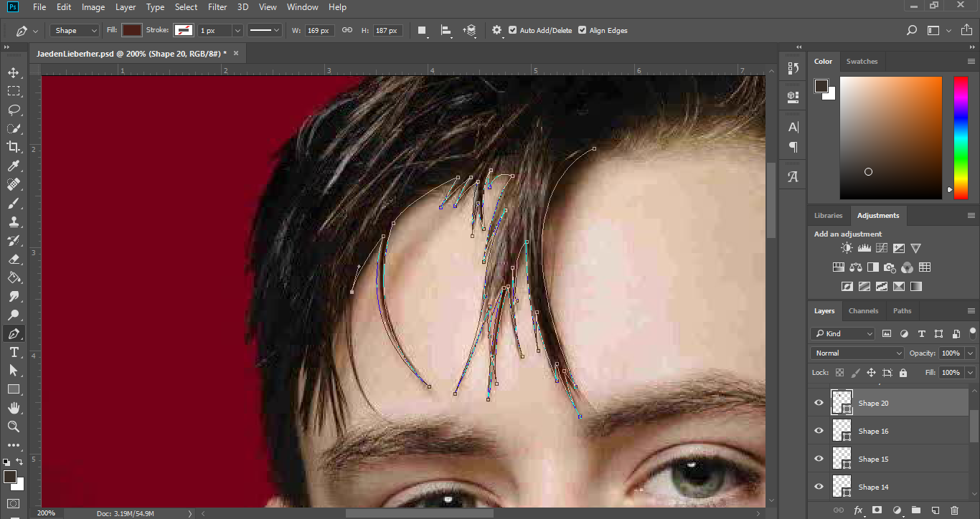The width and height of the screenshot is (980, 519).
Task: Open Pen tool preset picker
Action: tap(27, 31)
